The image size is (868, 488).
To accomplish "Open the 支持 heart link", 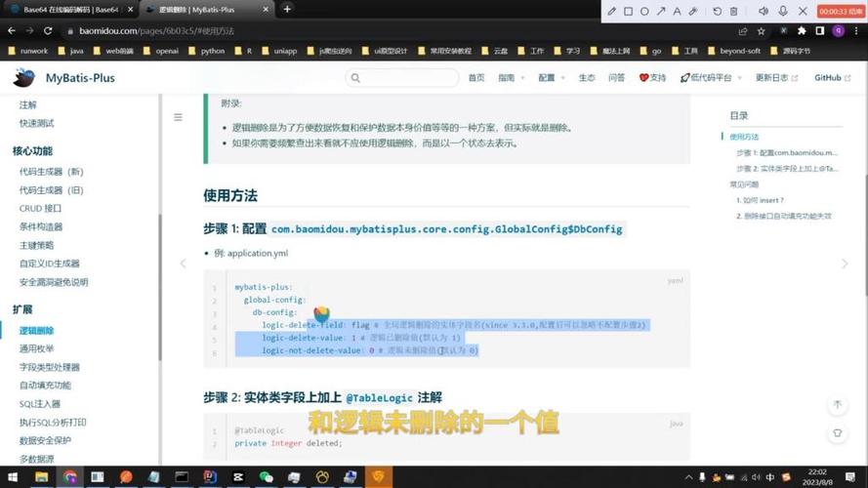I will point(652,78).
